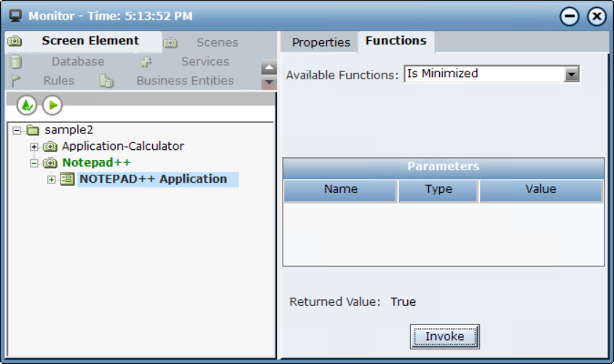Viewport: 614px width, 364px height.
Task: Click the sample2 folder icon
Action: (33, 130)
